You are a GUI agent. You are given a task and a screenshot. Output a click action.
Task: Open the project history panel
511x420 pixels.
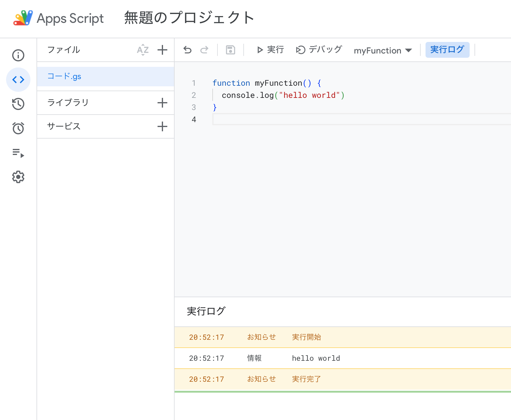(x=18, y=104)
